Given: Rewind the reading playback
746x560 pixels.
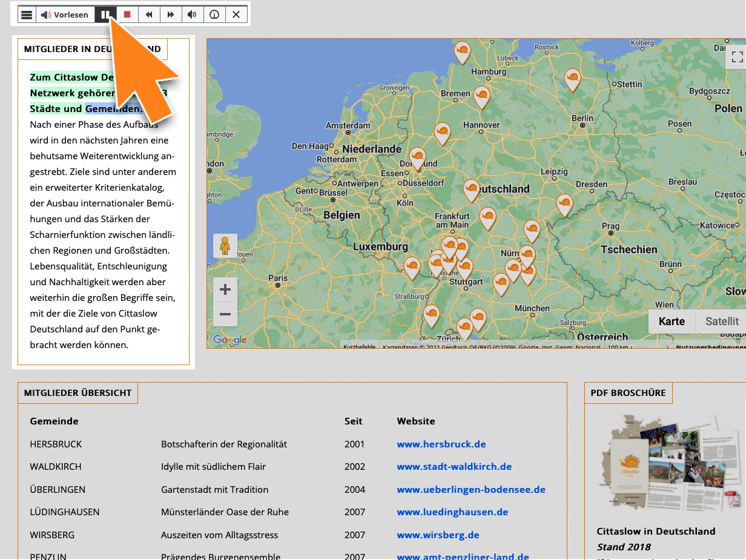Looking at the screenshot, I should pos(149,15).
